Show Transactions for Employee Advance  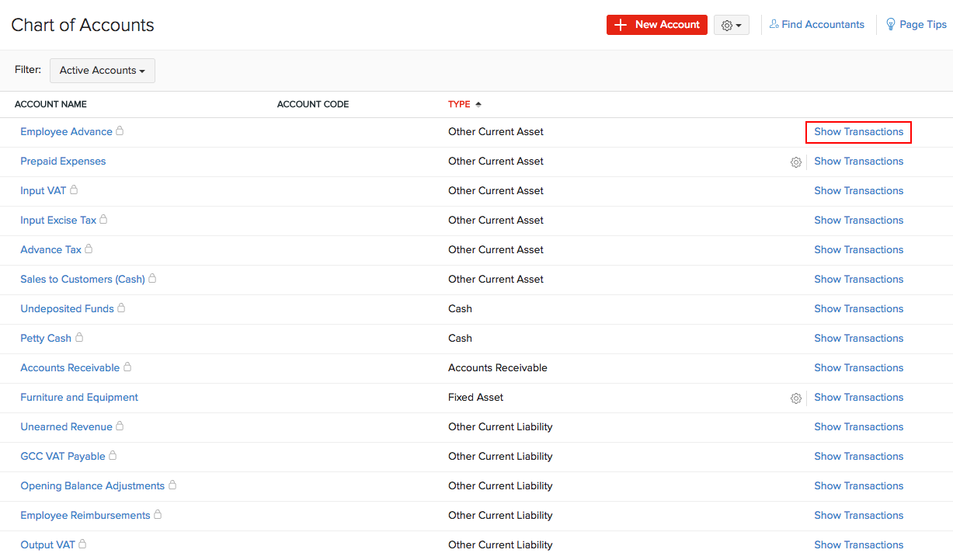[858, 131]
